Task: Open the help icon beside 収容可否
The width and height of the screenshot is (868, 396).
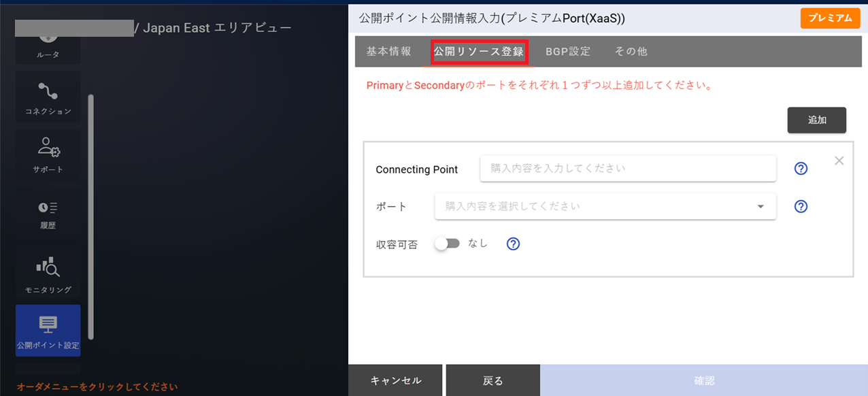Action: [x=513, y=243]
